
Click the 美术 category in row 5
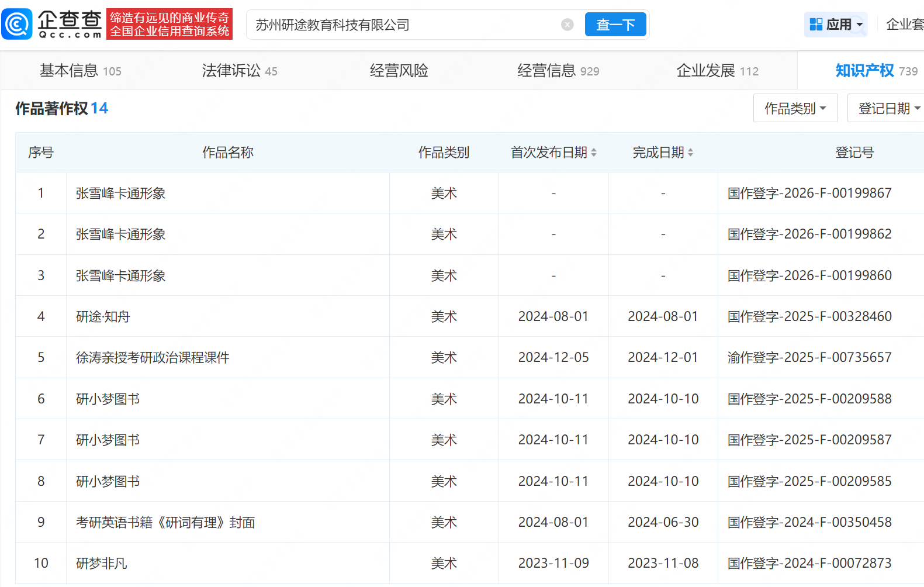click(x=444, y=357)
